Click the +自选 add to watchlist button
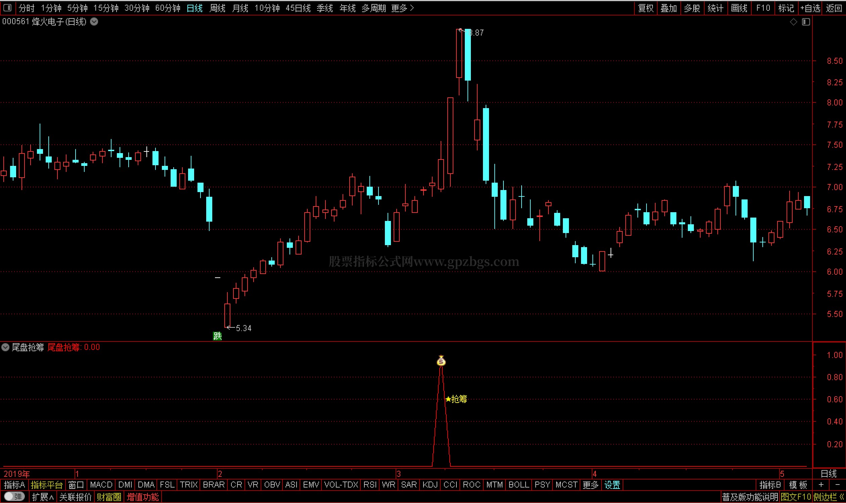Image resolution: width=846 pixels, height=504 pixels. coord(810,8)
